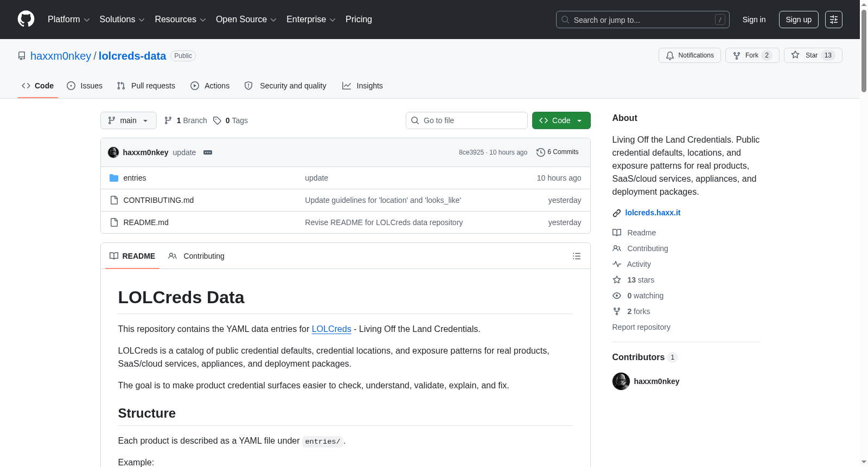Open the README.md file
The image size is (868, 467).
coord(146,222)
